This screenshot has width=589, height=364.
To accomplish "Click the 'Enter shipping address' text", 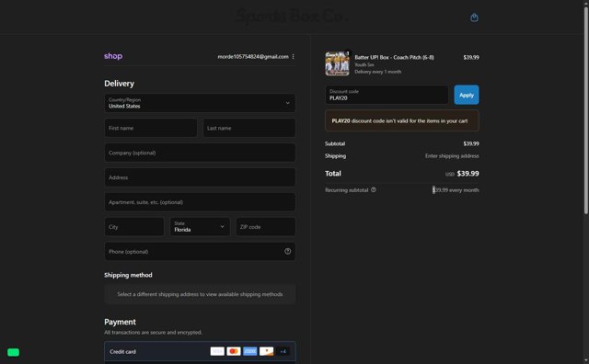I will pyautogui.click(x=452, y=155).
